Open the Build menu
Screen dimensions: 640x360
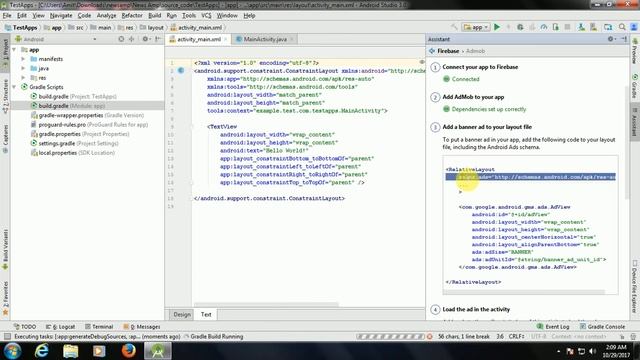pos(154,16)
